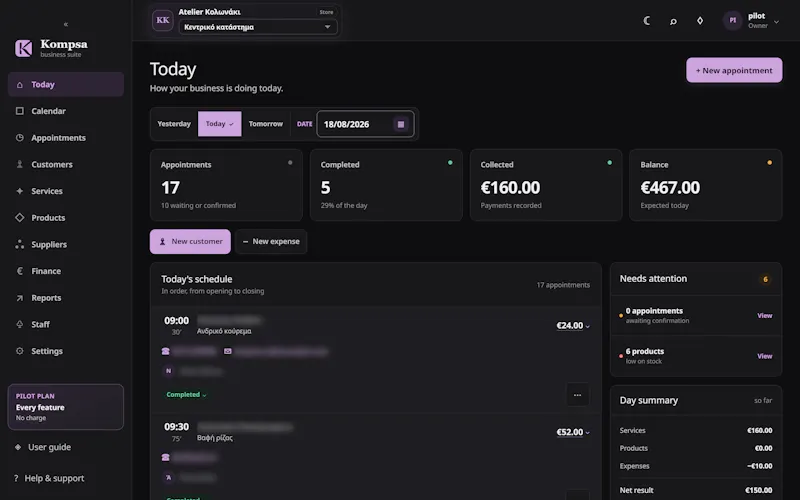Click the Finance euro icon in the sidebar
This screenshot has width=800, height=500.
[x=19, y=271]
